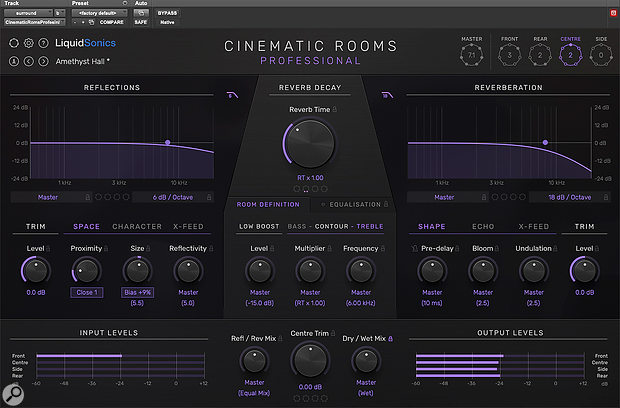Open the factory default preset dropdown
Screen dimensions: 620x408
(99, 13)
